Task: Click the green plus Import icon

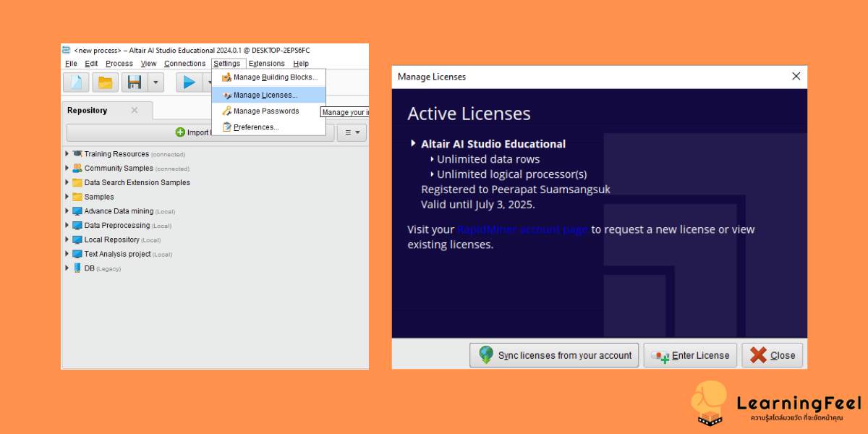Action: click(180, 132)
